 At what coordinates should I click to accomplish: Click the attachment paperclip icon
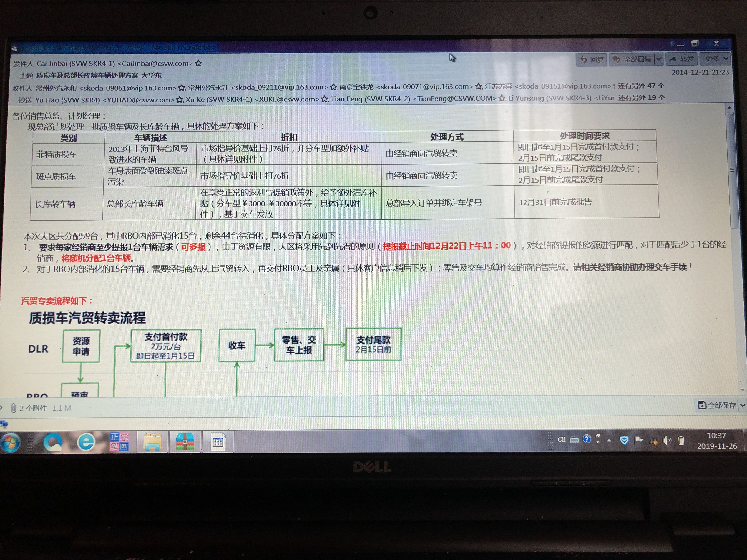(14, 408)
